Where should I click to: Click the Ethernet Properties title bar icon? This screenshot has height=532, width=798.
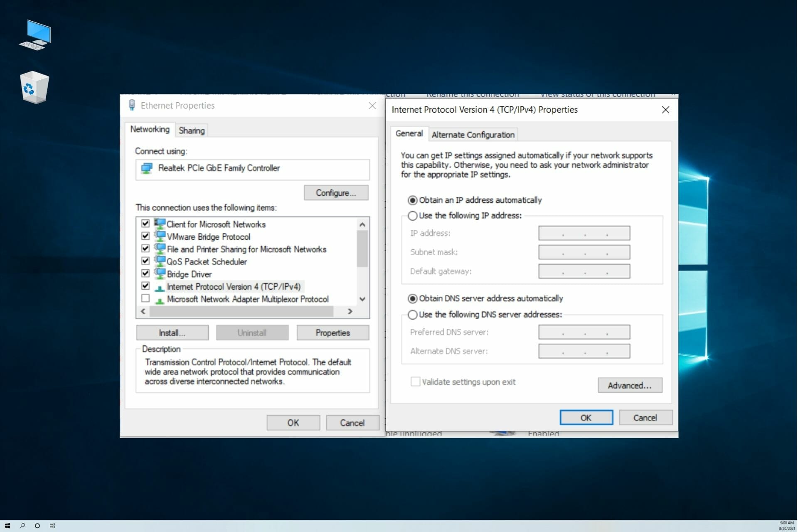tap(132, 105)
